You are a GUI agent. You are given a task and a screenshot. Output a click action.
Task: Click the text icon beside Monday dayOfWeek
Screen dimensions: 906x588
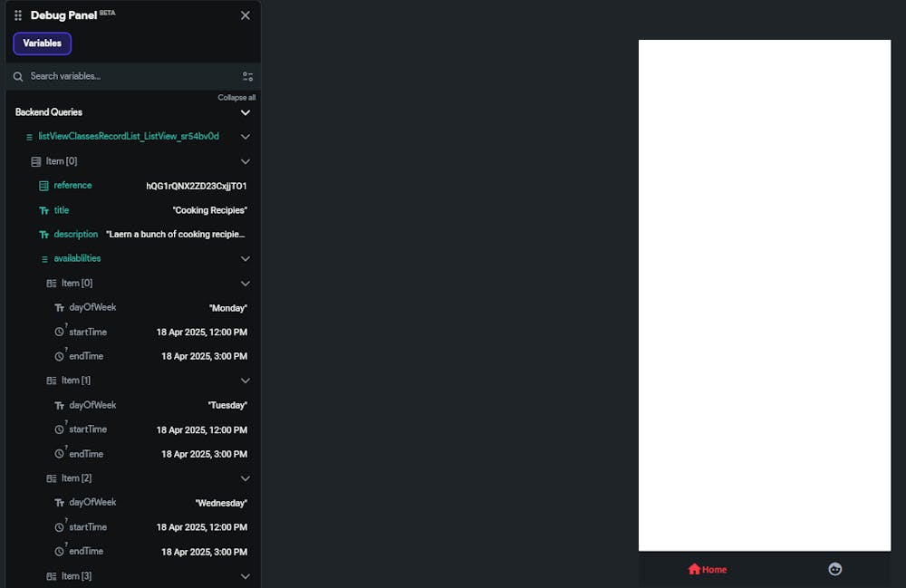(60, 308)
